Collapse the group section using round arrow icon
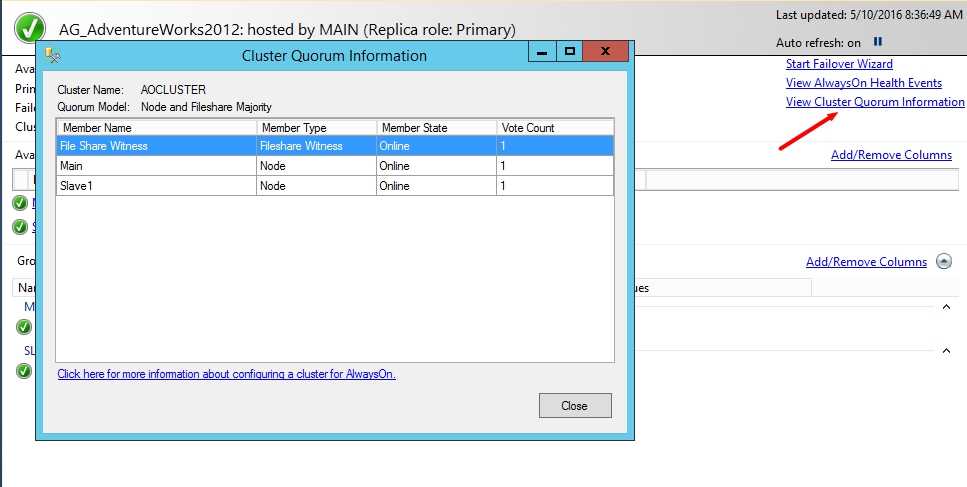This screenshot has height=487, width=967. pos(944,261)
